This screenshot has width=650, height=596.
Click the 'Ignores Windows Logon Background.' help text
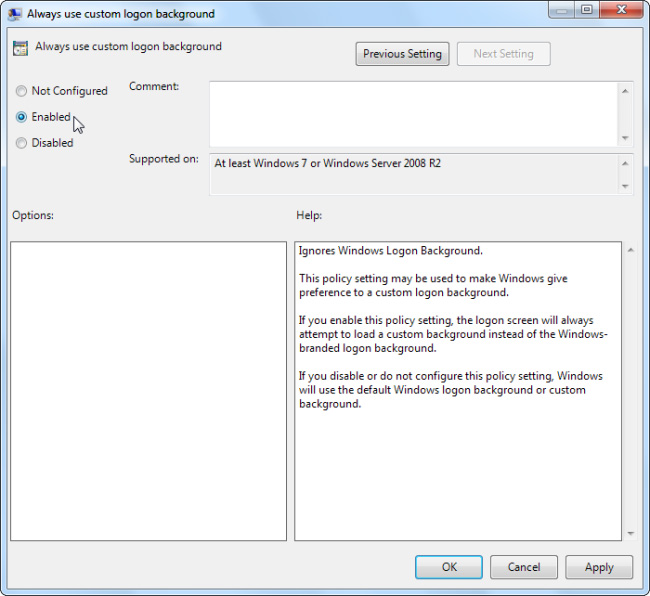point(390,251)
